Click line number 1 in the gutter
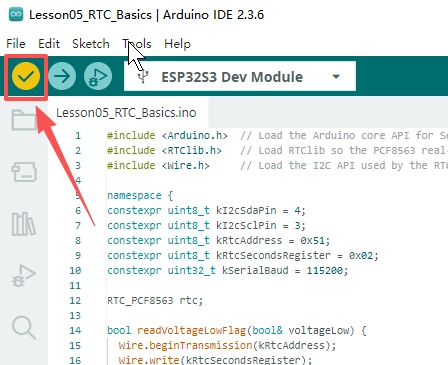 coord(78,136)
